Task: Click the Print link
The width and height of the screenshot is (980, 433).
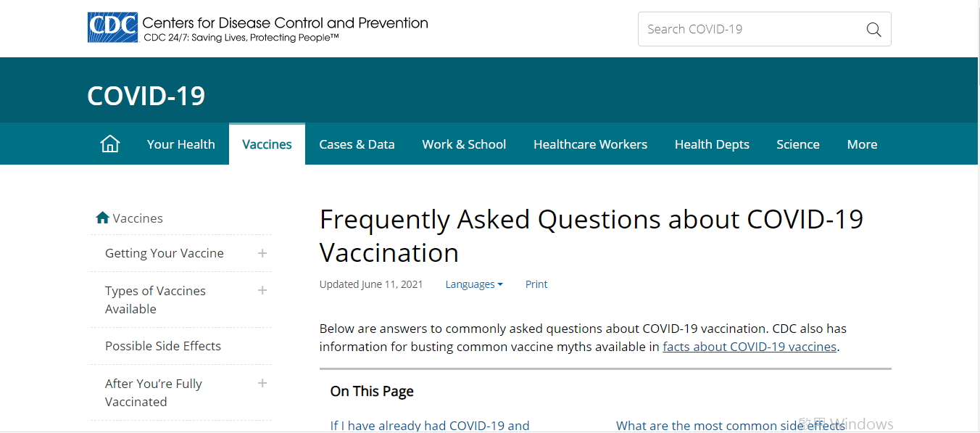Action: (x=536, y=284)
